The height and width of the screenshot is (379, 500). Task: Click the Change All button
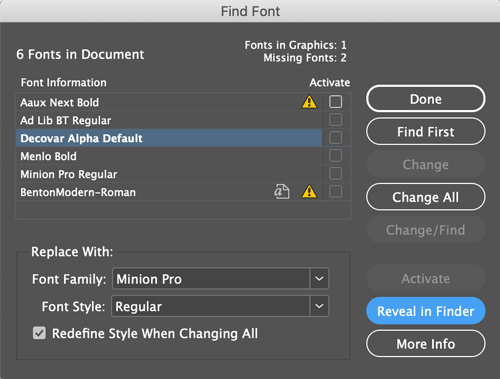click(x=426, y=197)
